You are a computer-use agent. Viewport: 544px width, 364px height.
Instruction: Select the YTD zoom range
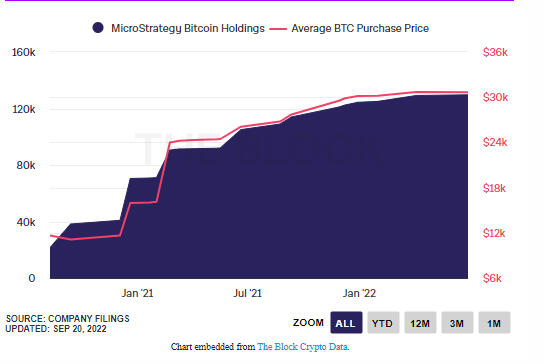pos(383,323)
